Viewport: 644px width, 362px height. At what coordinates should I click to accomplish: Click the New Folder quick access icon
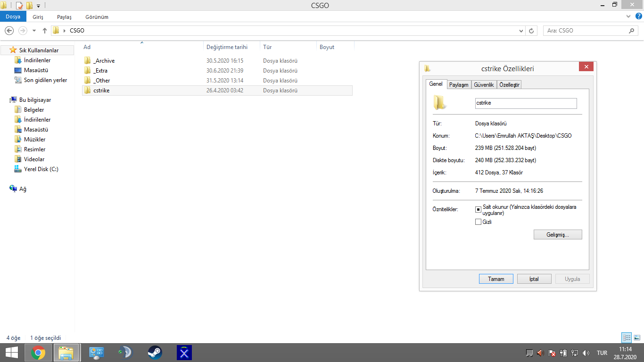coord(29,6)
